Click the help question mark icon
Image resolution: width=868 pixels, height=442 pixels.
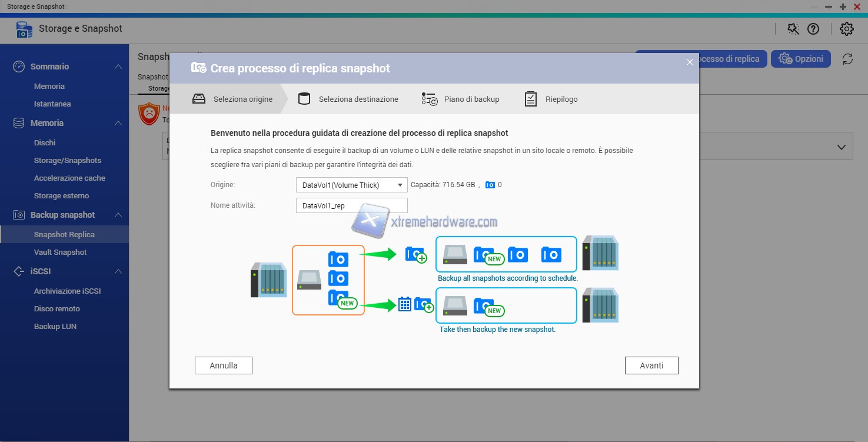pos(813,29)
